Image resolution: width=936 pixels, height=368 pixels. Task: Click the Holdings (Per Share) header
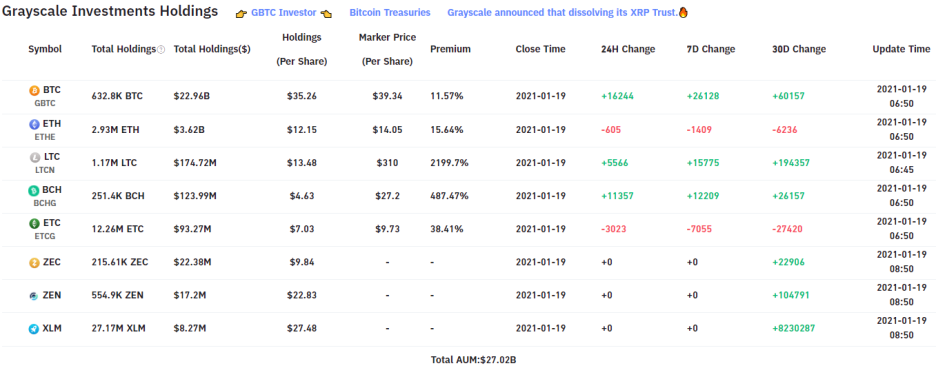click(301, 49)
